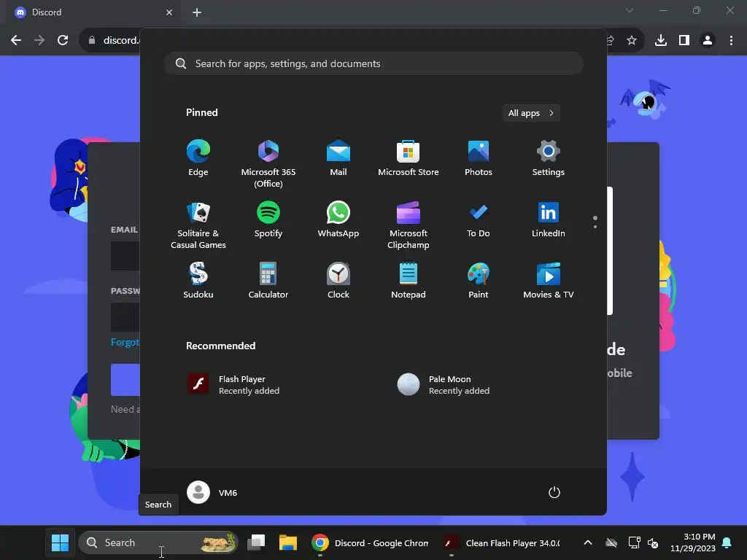This screenshot has width=747, height=560.
Task: Open VM6 user account menu
Action: 213,492
